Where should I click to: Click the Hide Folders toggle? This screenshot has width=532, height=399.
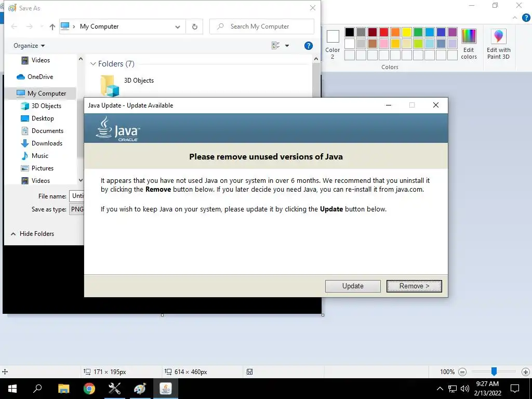(32, 234)
